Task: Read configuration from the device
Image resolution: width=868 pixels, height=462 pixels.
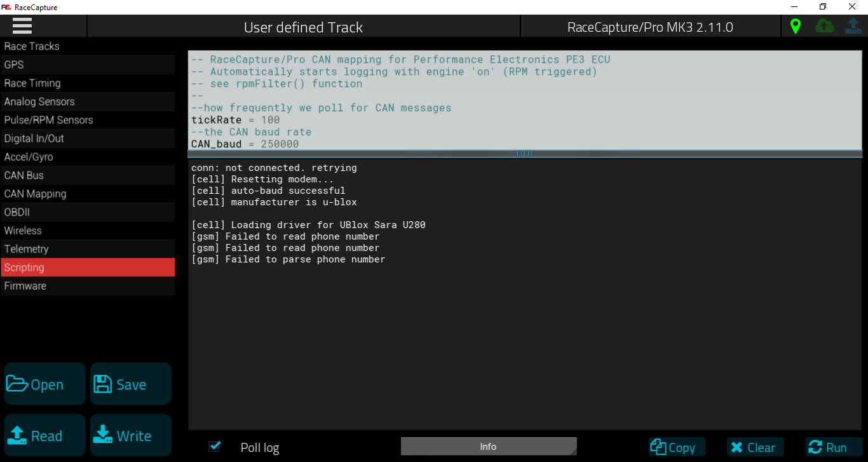Action: [44, 435]
